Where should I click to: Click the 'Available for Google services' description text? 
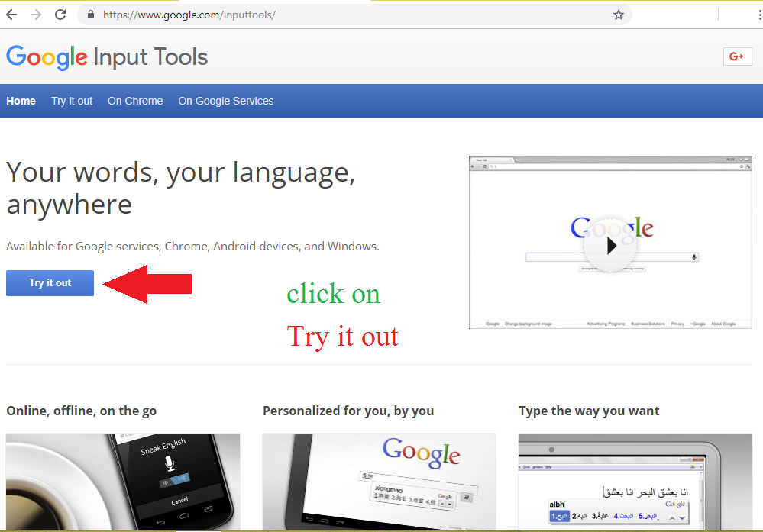pos(192,247)
